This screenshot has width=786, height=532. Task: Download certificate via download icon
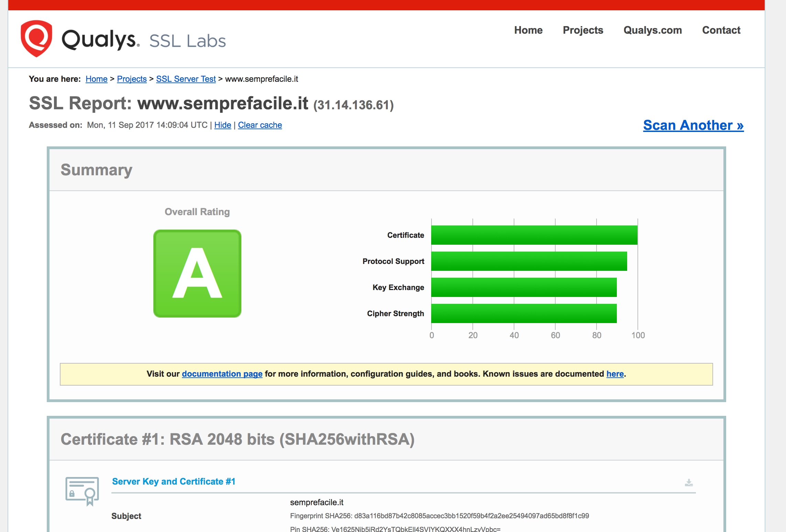[x=689, y=483]
